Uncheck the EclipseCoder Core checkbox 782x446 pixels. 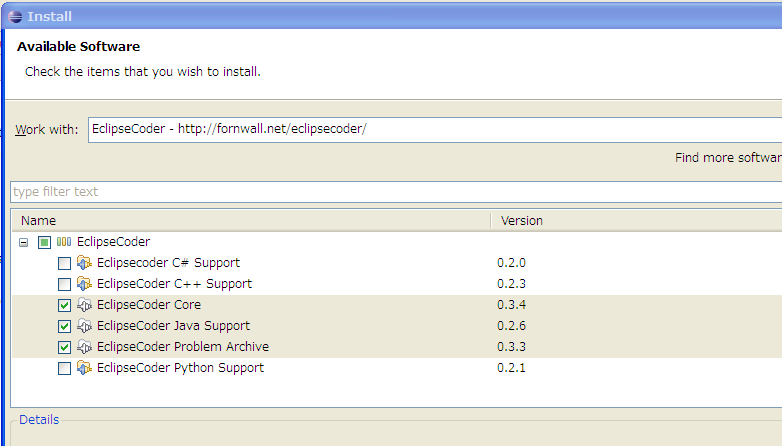click(64, 305)
